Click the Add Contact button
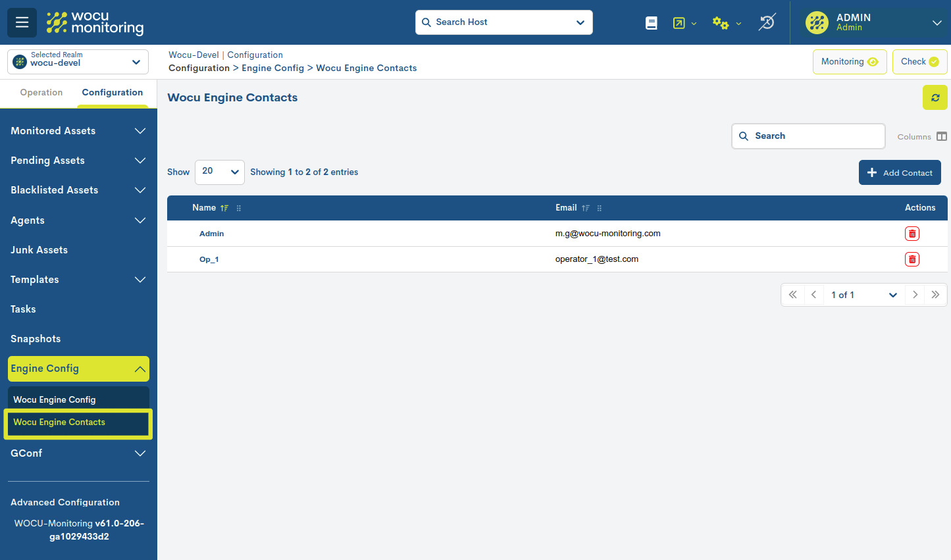 (x=900, y=172)
